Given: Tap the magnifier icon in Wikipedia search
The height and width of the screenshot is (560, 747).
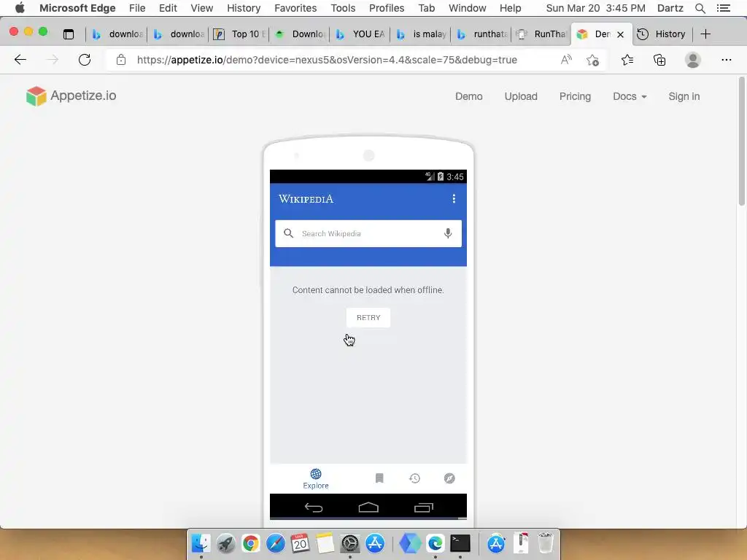Looking at the screenshot, I should click(x=288, y=233).
